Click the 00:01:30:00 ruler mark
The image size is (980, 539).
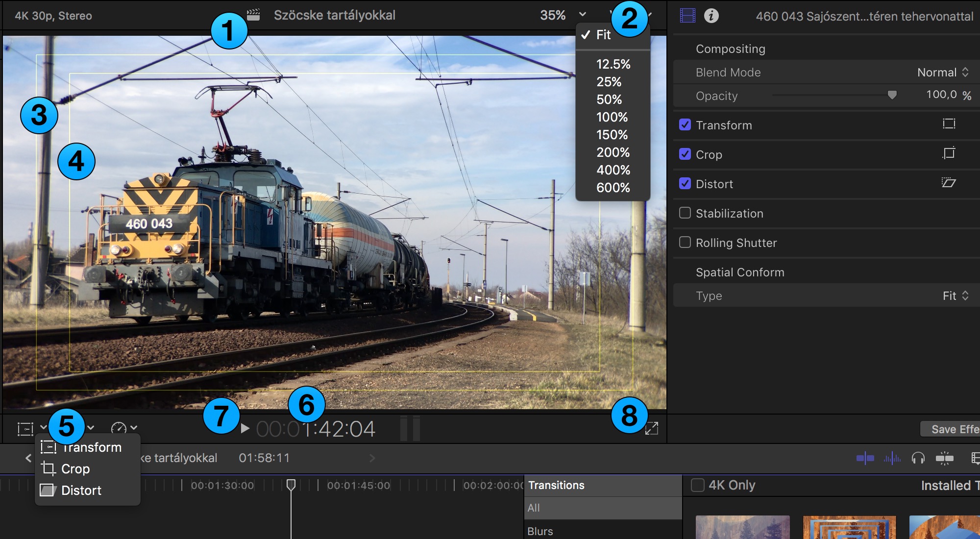[x=222, y=486]
